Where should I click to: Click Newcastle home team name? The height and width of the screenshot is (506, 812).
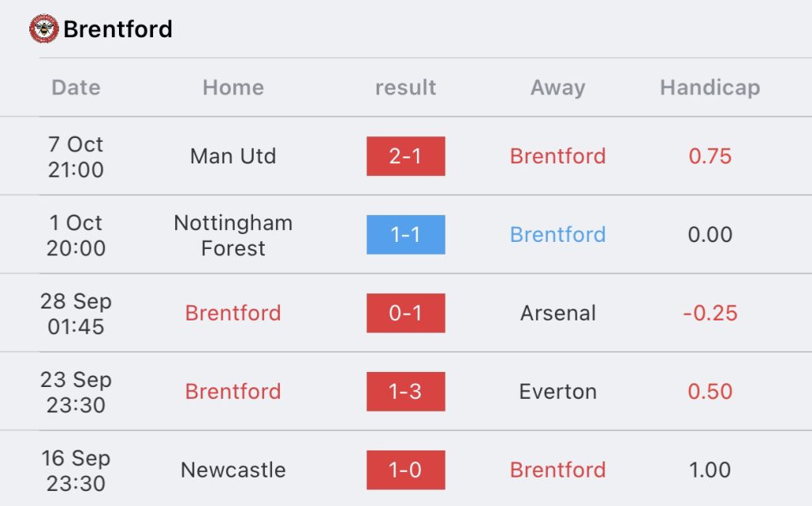pyautogui.click(x=233, y=470)
